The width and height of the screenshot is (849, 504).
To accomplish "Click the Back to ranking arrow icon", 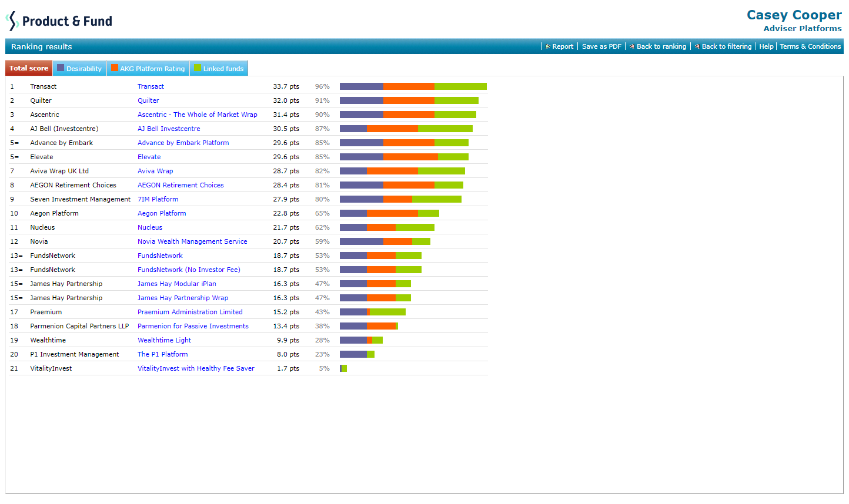I will 632,46.
